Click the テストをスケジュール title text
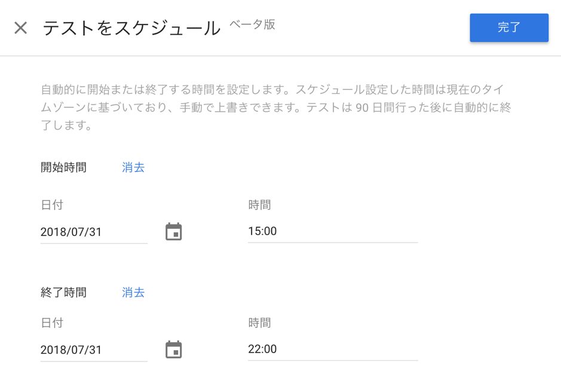 [x=131, y=28]
